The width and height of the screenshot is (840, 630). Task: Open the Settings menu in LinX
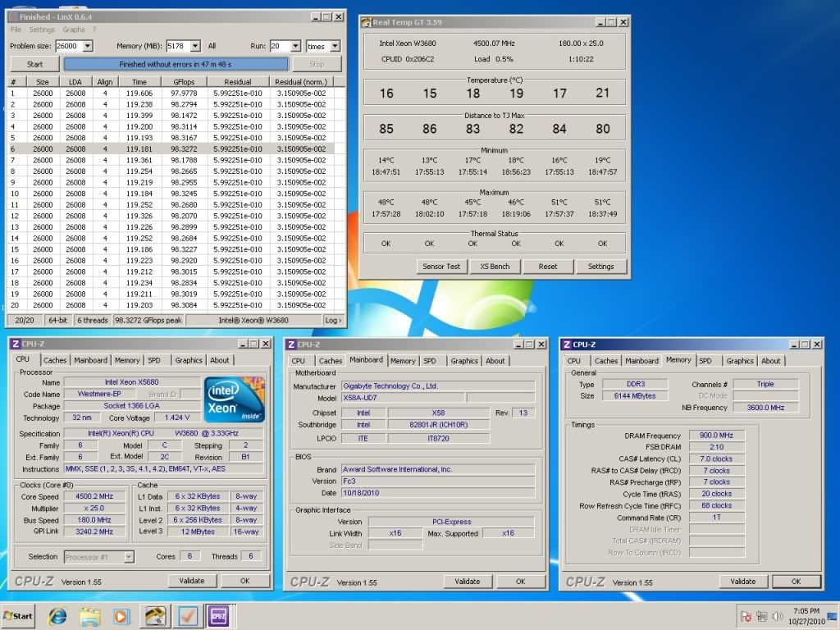point(41,30)
